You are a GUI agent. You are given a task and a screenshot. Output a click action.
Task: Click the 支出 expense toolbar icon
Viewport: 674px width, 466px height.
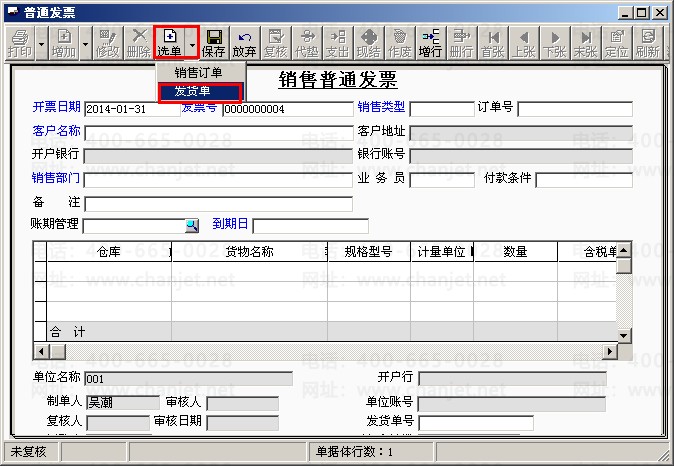[x=337, y=43]
